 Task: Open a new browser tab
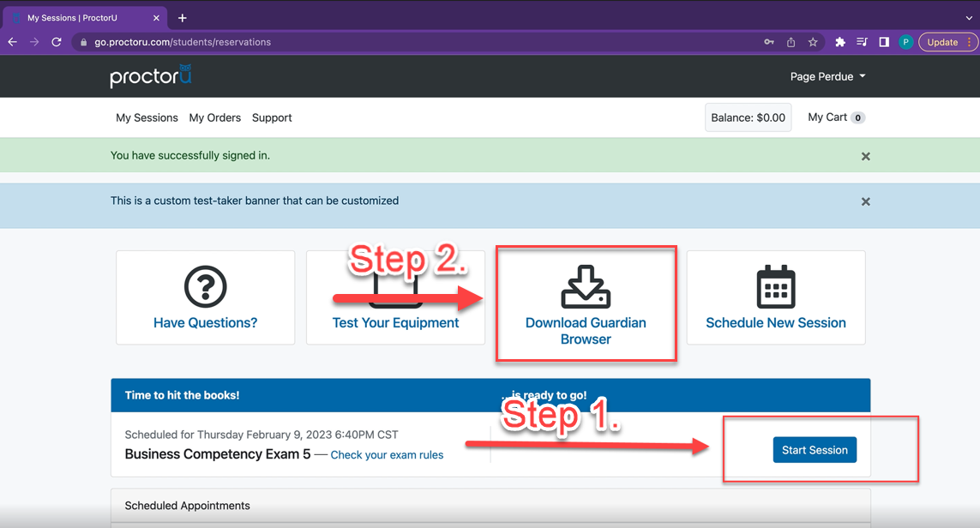tap(182, 18)
